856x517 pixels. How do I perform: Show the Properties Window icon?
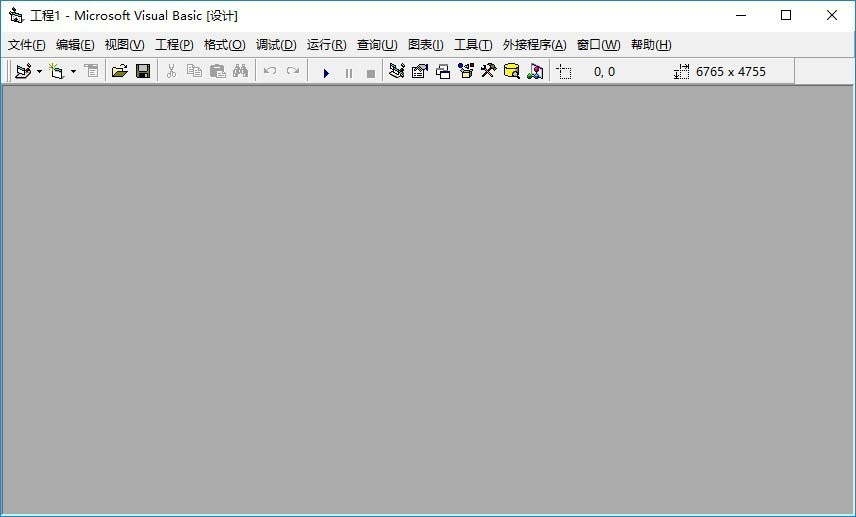tap(420, 72)
